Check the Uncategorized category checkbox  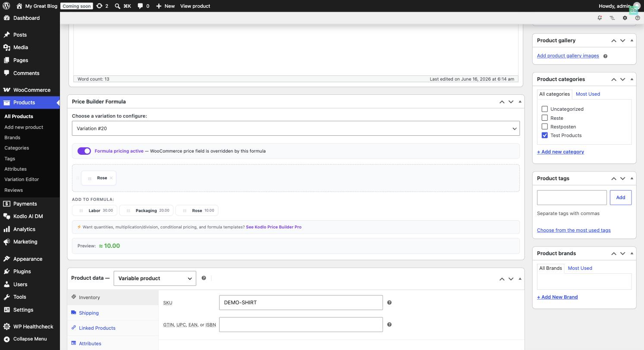545,109
